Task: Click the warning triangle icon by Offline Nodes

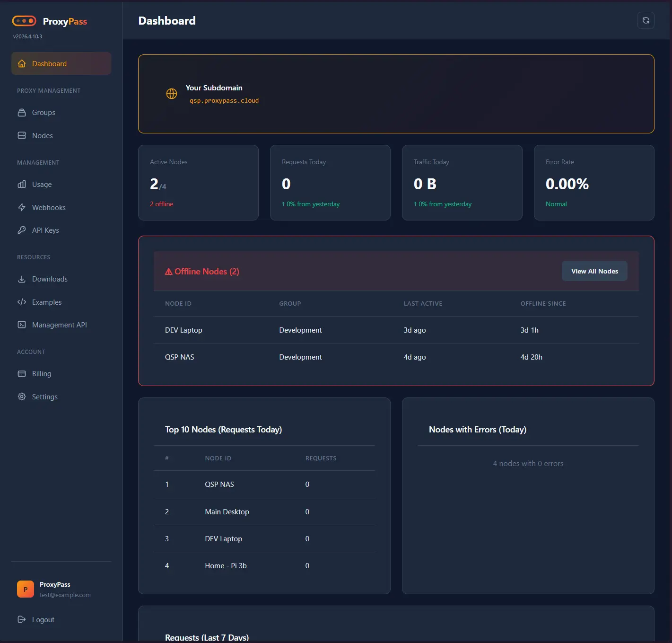Action: click(x=168, y=272)
